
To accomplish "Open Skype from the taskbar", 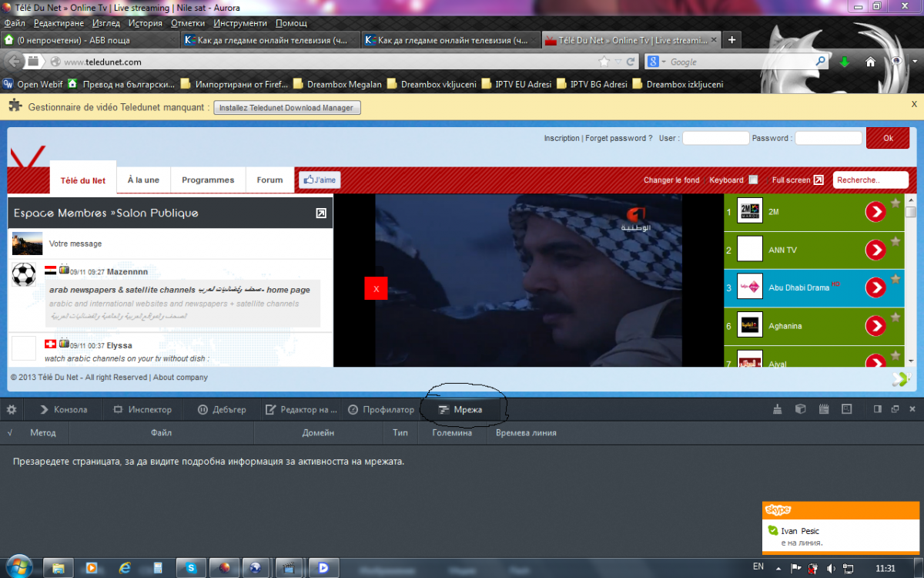I will coord(189,568).
